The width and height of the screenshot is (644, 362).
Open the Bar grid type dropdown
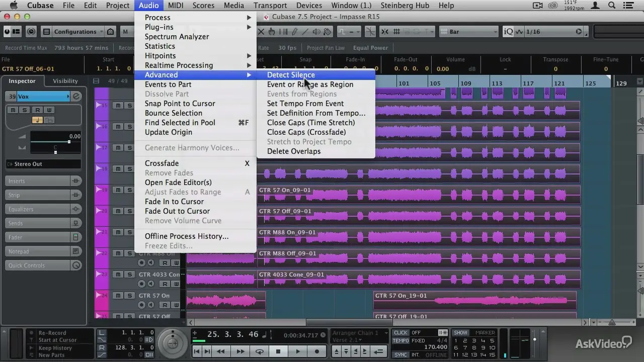click(x=469, y=32)
